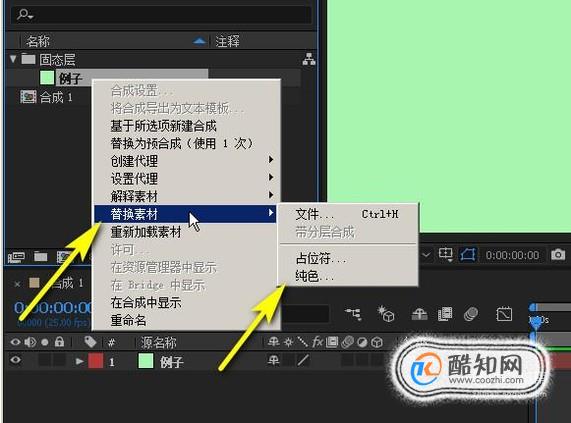Click the snapshot camera icon
The image size is (571, 423).
click(x=558, y=254)
